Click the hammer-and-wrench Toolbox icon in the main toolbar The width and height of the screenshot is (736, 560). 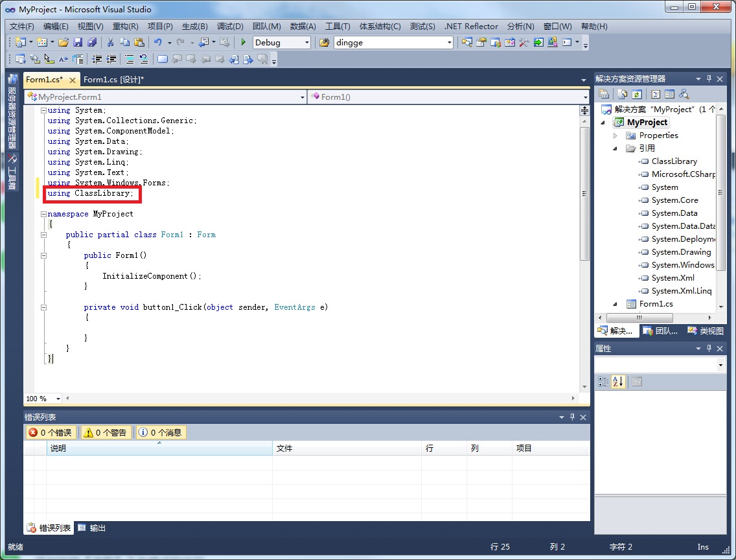tap(524, 42)
